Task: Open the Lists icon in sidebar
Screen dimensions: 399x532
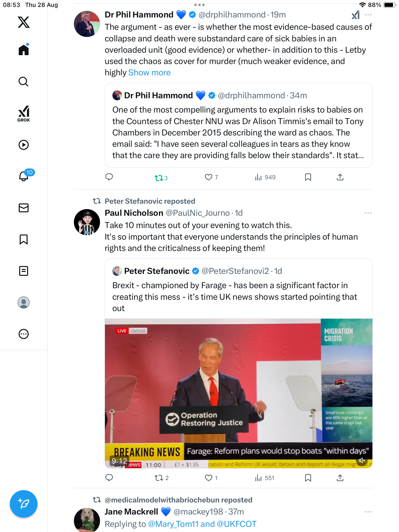Action: click(x=24, y=271)
